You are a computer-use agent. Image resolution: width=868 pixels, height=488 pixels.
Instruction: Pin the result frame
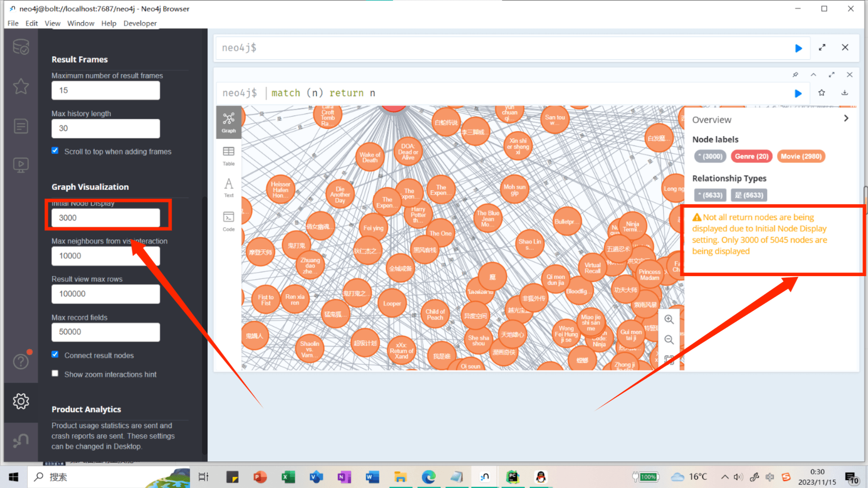[795, 75]
